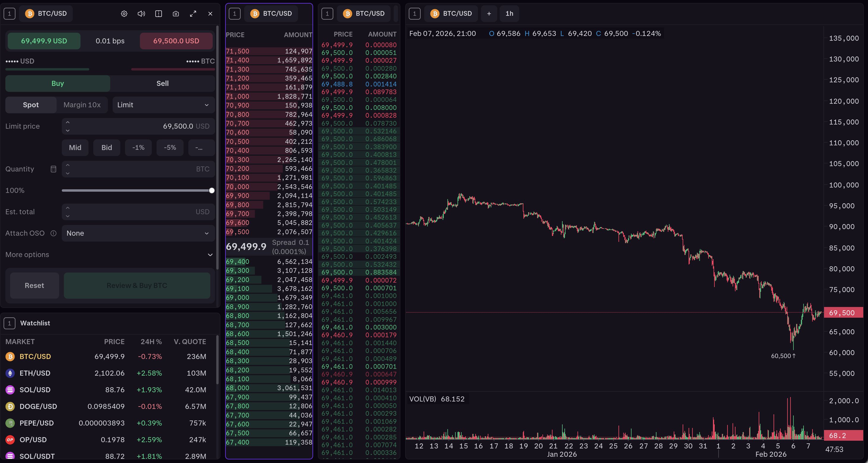
Task: Click the Reset button
Action: (x=34, y=285)
